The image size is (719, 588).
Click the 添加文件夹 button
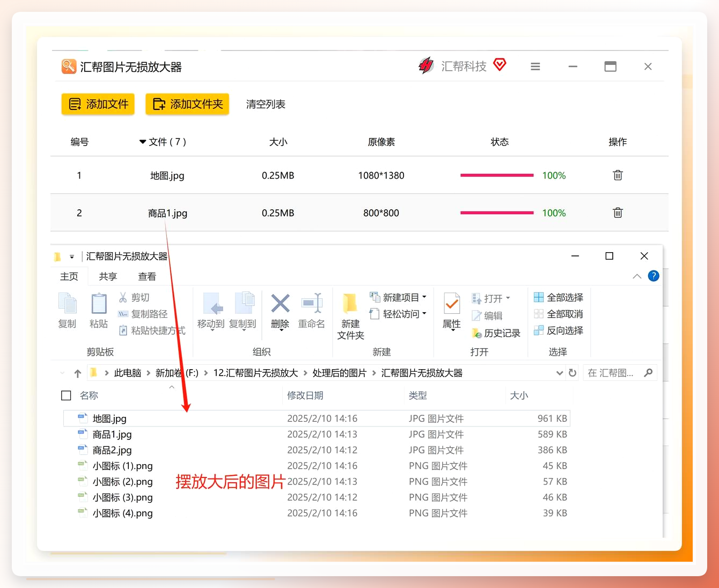[x=187, y=104]
